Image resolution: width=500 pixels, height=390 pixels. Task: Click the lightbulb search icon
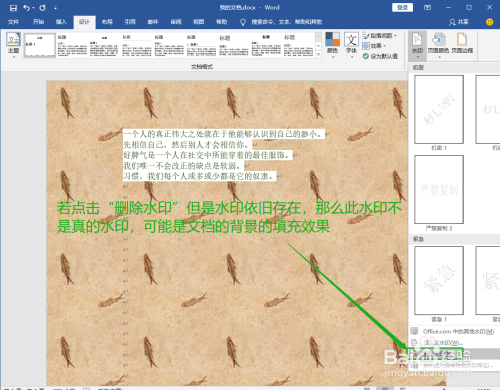coord(243,22)
